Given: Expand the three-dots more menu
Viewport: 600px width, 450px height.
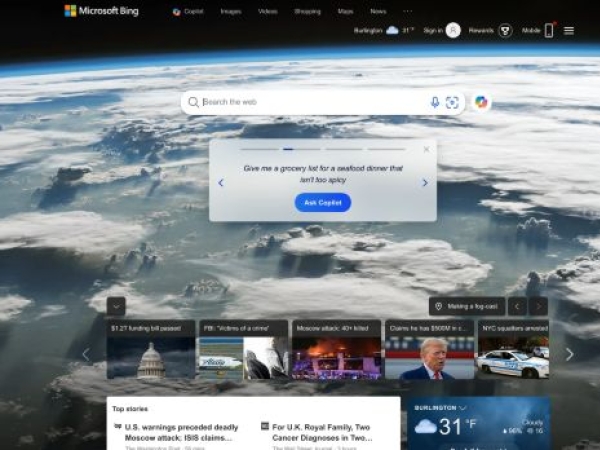Looking at the screenshot, I should (x=408, y=11).
